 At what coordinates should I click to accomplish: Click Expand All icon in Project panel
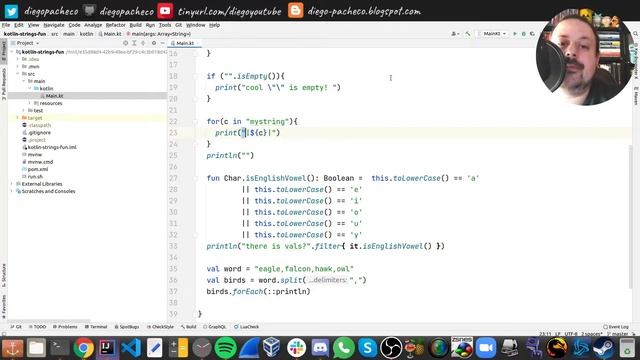click(134, 43)
